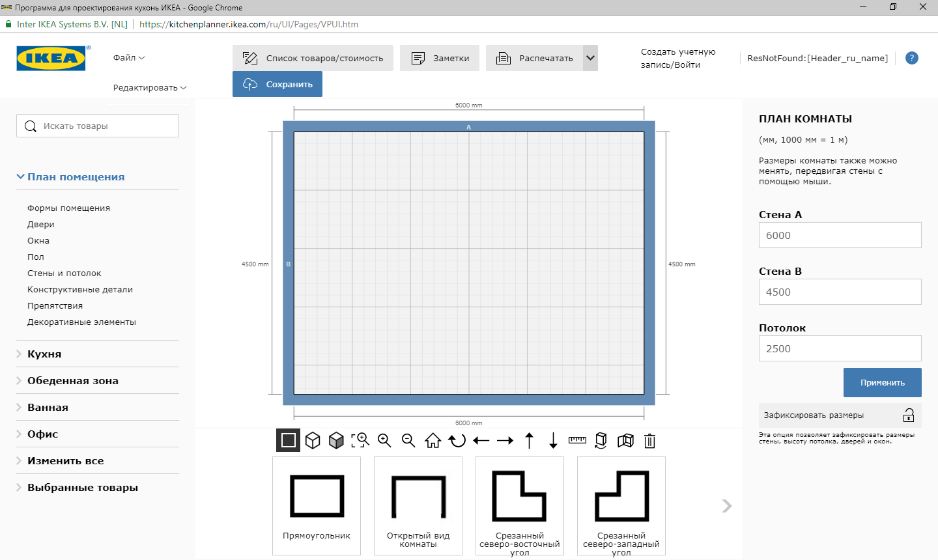Switch to shaded 3D cube view
The width and height of the screenshot is (938, 560).
[x=336, y=441]
